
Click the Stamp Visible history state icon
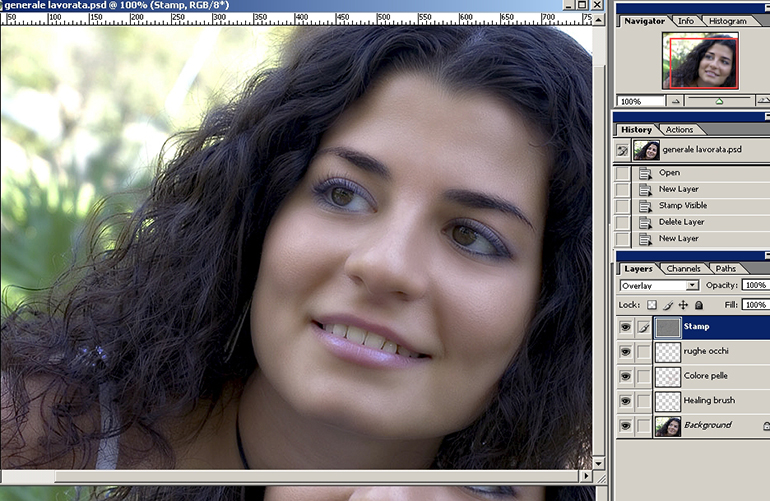pos(645,206)
